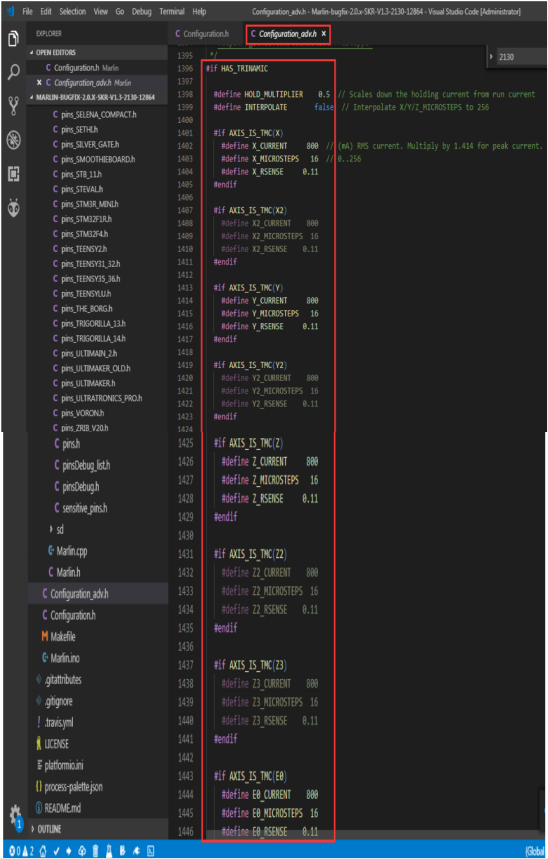Open the Debug view icon in activity bar

(13, 140)
